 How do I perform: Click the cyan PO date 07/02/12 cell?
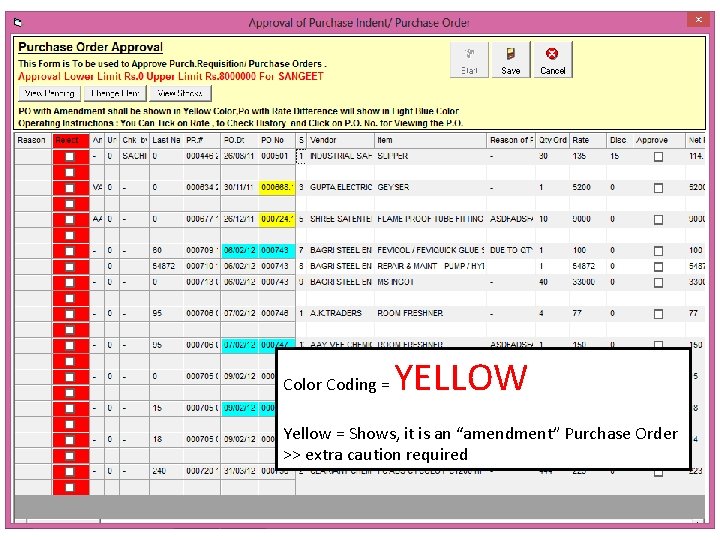coord(240,344)
